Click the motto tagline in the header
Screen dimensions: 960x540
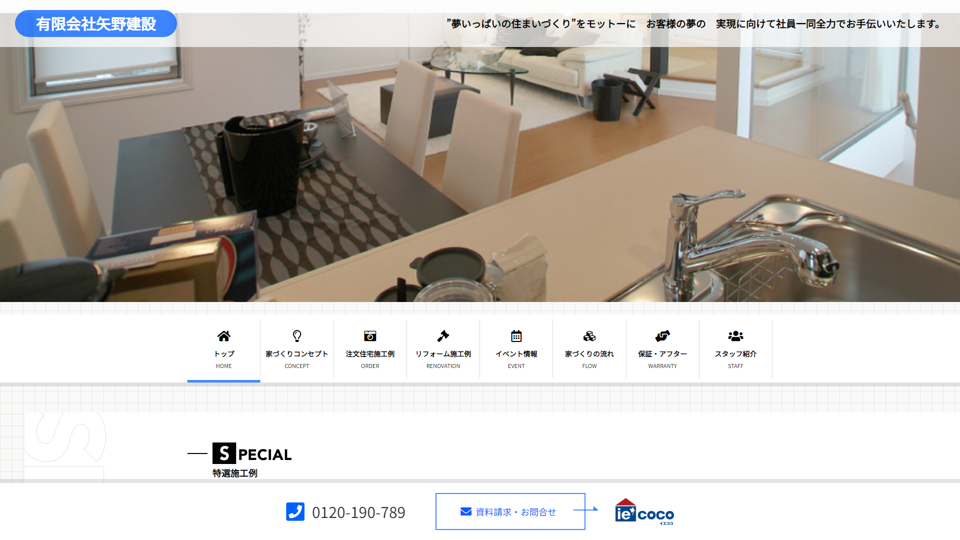coord(693,24)
